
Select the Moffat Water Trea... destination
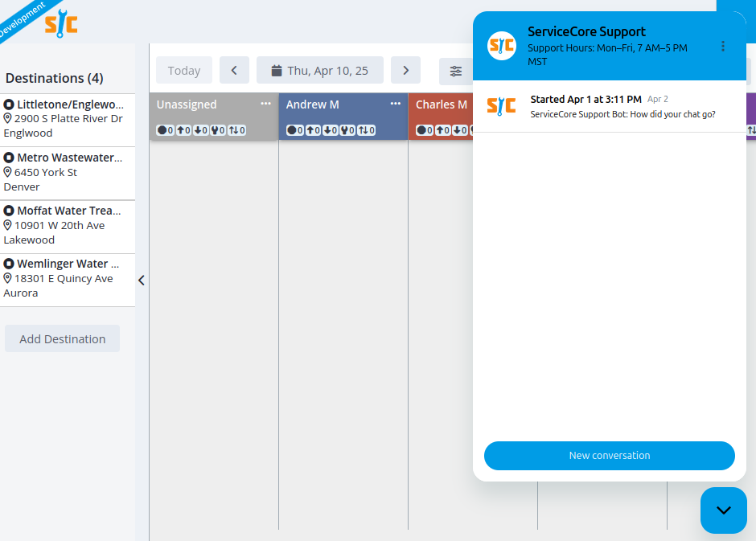(x=68, y=225)
